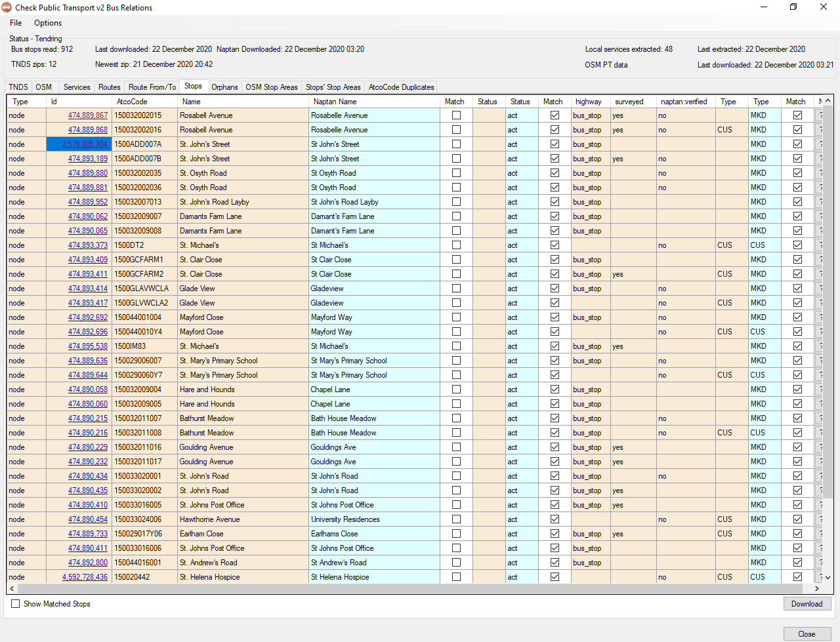Open the OSM Stop Areas tab
840x642 pixels.
pyautogui.click(x=272, y=87)
